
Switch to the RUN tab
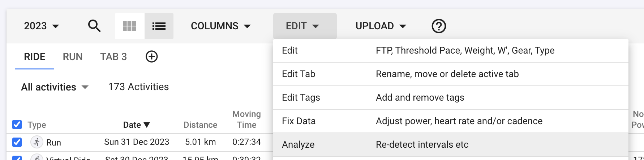pyautogui.click(x=73, y=57)
